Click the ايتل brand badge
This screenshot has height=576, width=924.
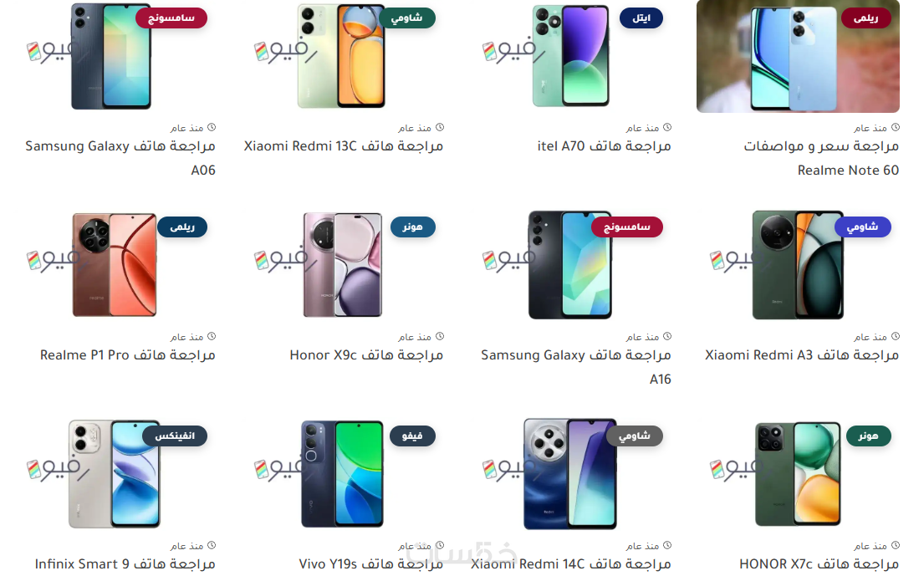pos(641,18)
